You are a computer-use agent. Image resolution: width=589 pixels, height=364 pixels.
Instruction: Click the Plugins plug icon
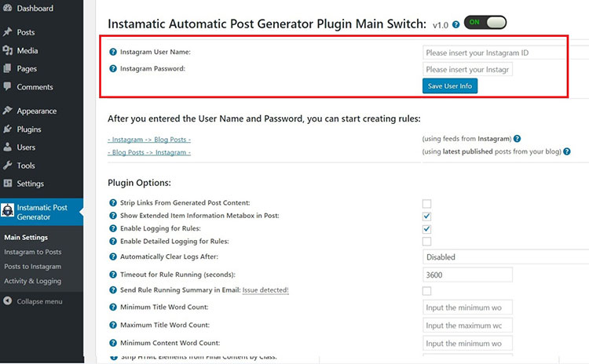point(8,129)
